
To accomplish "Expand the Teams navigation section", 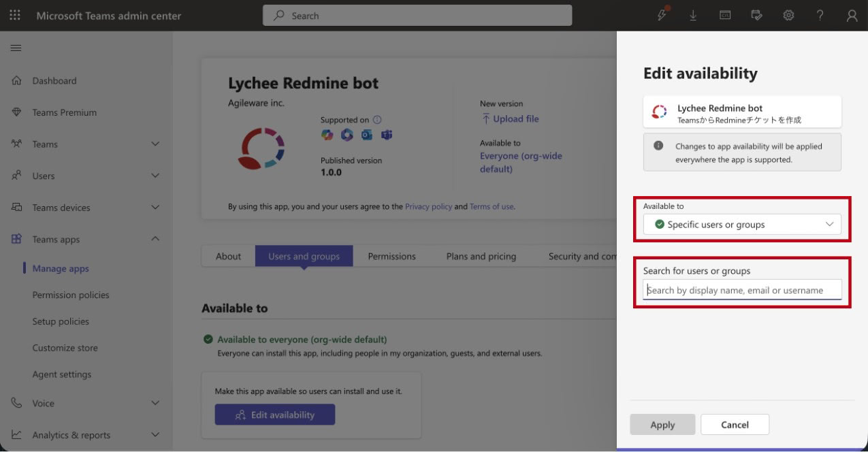I will [155, 144].
